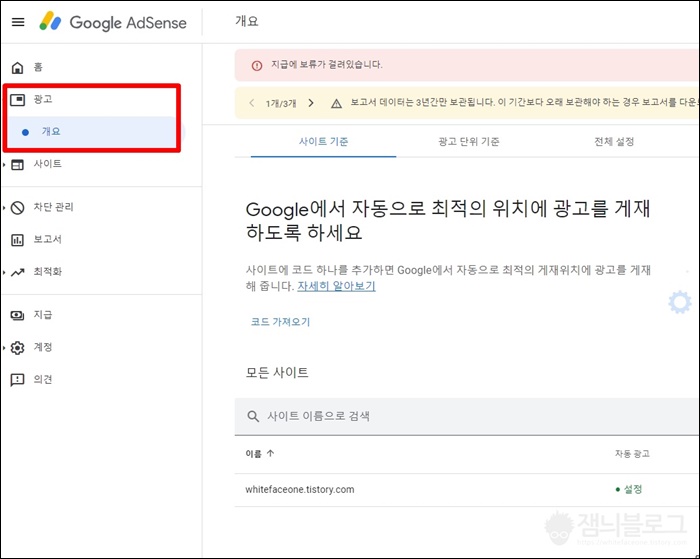
Task: Expand the 최적화 menu arrow
Action: click(x=4, y=272)
